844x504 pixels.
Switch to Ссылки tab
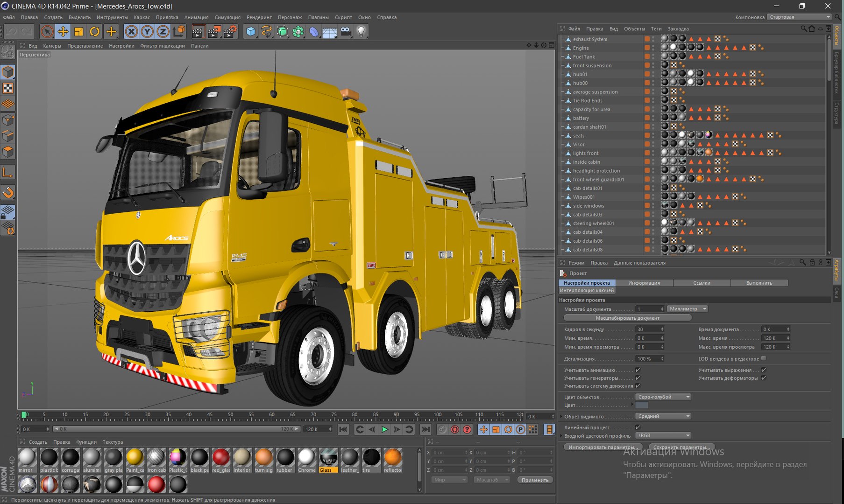(702, 283)
